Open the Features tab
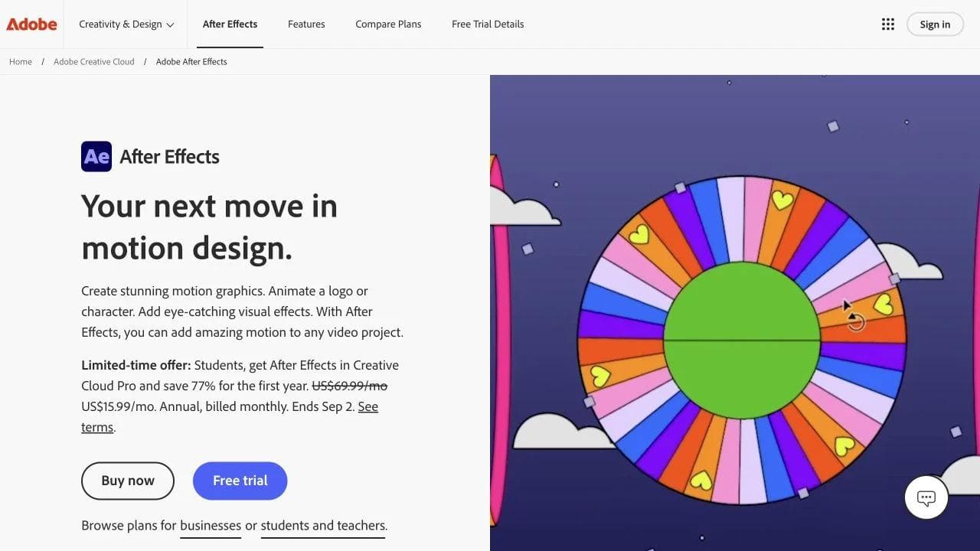 click(306, 24)
